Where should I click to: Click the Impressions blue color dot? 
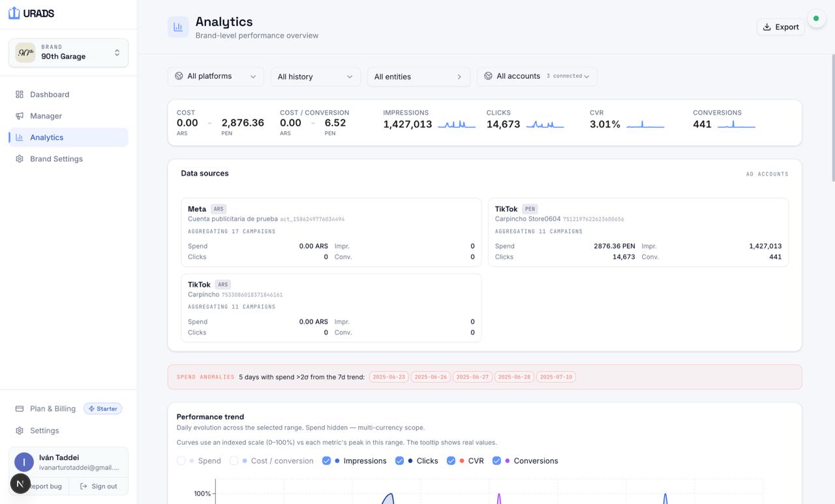tap(337, 461)
